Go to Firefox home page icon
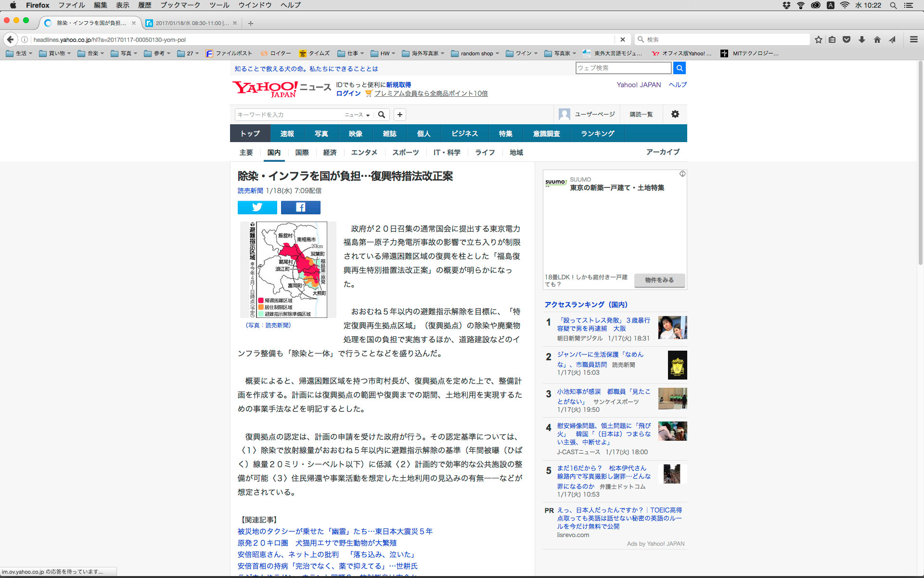This screenshot has width=924, height=578. click(877, 39)
